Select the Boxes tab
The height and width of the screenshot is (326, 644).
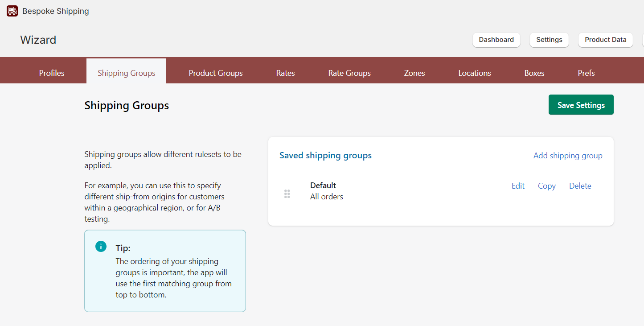(x=534, y=73)
